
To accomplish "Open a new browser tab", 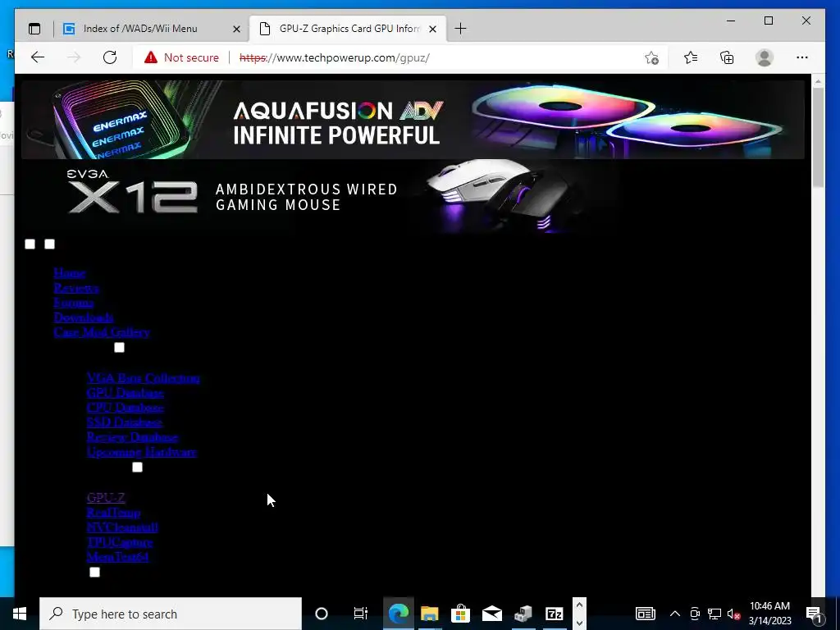I will (x=460, y=29).
